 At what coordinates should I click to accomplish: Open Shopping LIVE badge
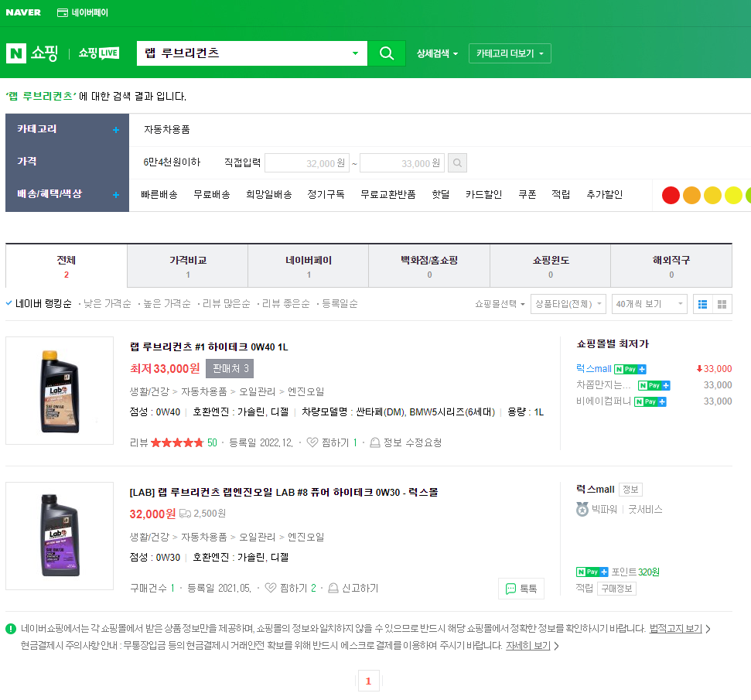point(99,53)
